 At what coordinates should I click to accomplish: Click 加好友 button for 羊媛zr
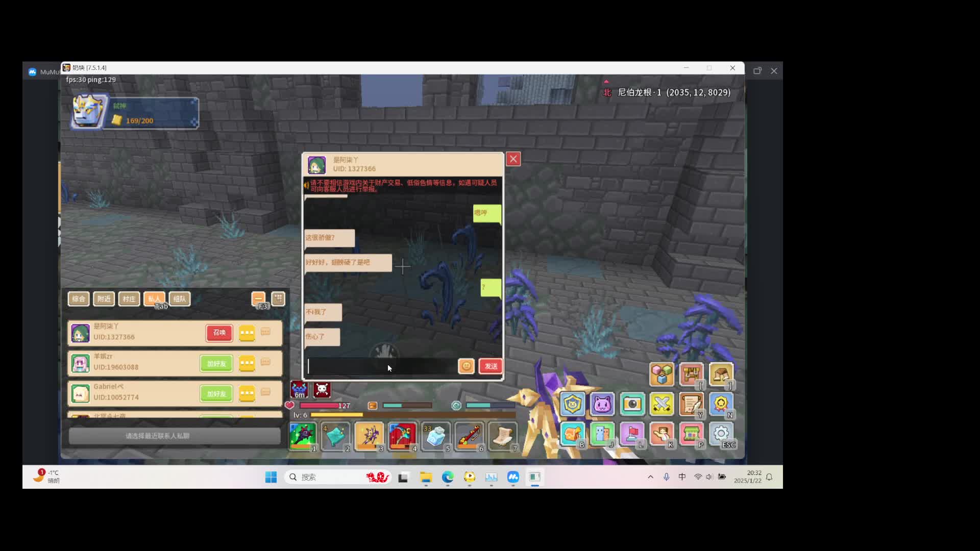[216, 363]
